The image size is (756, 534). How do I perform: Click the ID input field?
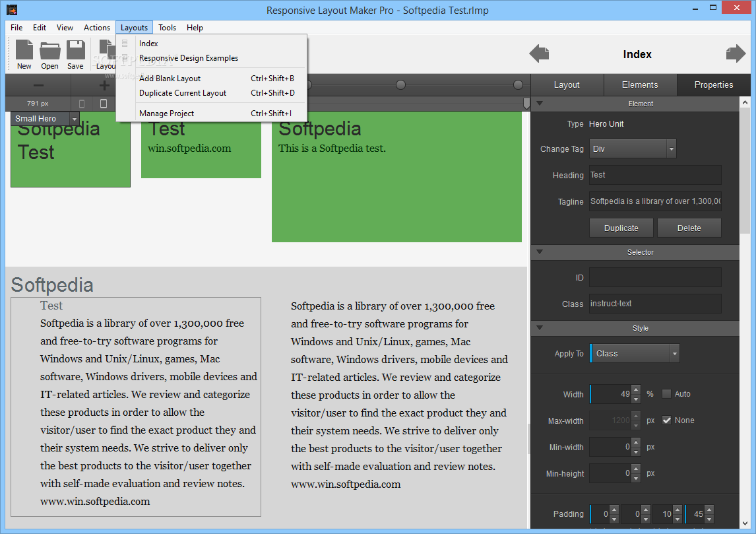655,277
